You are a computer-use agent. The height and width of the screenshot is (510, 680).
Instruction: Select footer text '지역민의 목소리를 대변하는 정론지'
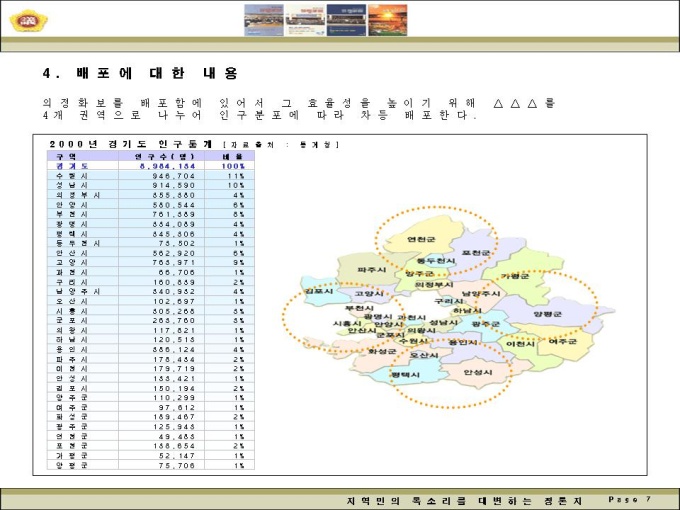coord(464,501)
